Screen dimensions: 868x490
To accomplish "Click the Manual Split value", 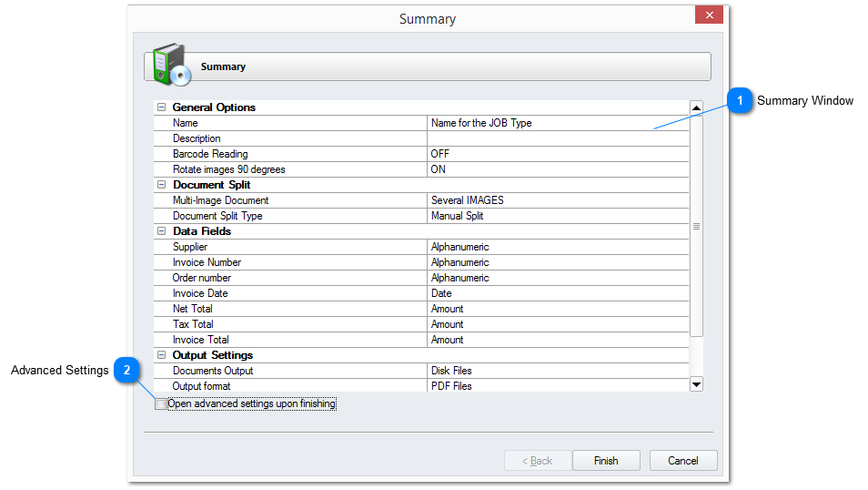I will [458, 216].
